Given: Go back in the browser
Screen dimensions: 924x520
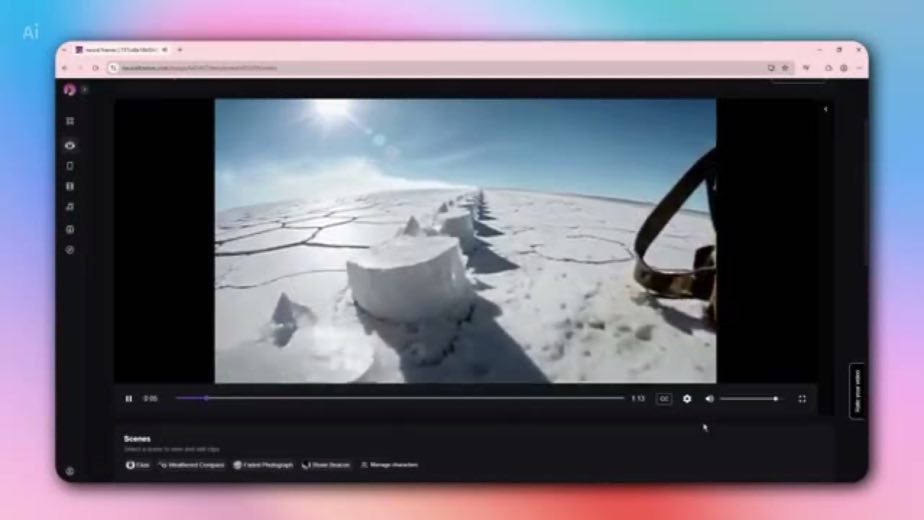Looking at the screenshot, I should coord(65,68).
